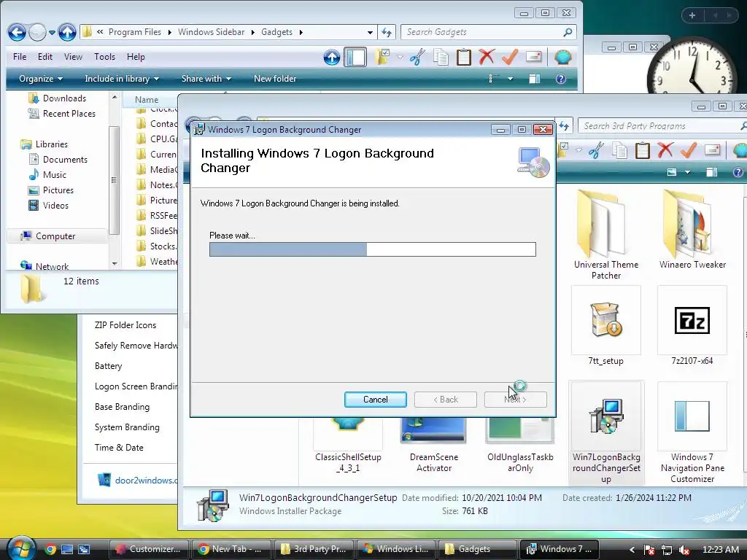Switch to the Gadgets taskbar button
This screenshot has height=560, width=747.
[x=478, y=549]
